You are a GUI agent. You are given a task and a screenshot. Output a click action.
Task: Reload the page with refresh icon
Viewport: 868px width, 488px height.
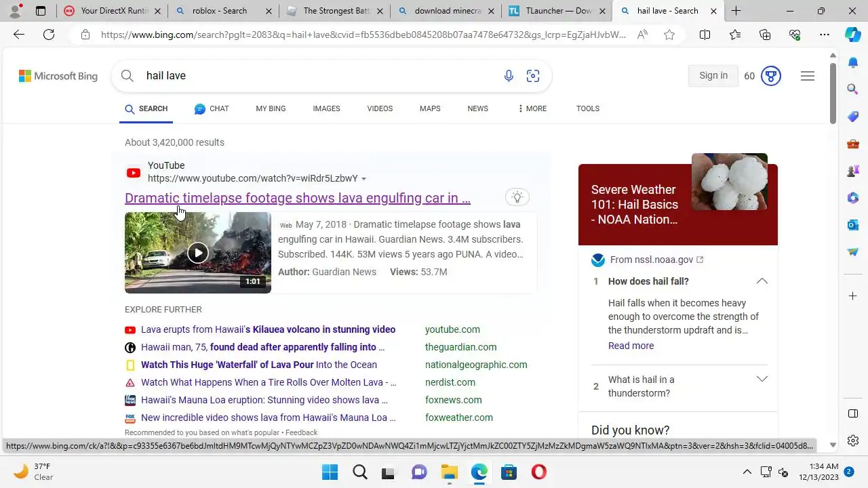49,35
